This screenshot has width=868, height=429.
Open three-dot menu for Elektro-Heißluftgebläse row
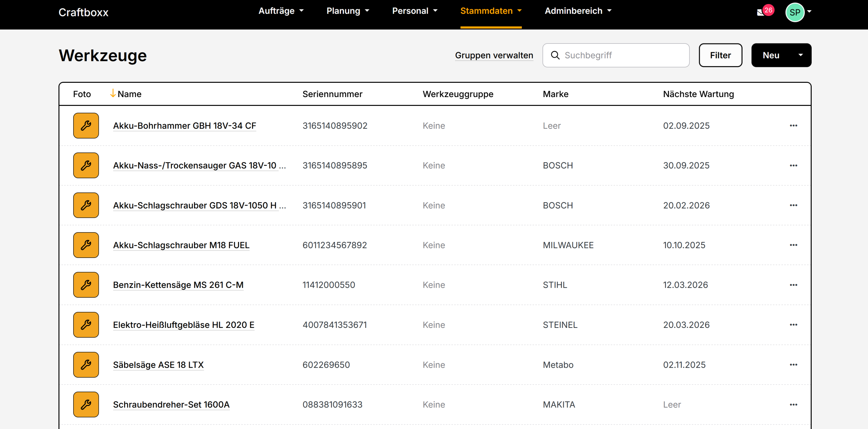(x=793, y=325)
